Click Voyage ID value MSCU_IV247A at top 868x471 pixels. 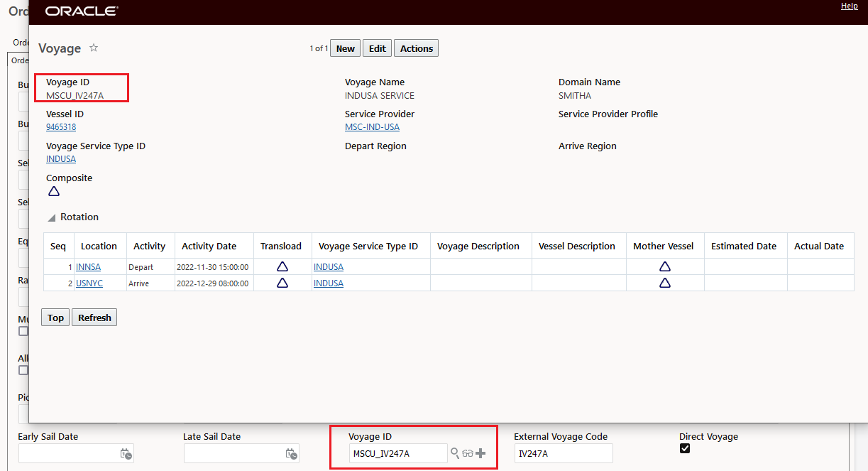pyautogui.click(x=75, y=96)
